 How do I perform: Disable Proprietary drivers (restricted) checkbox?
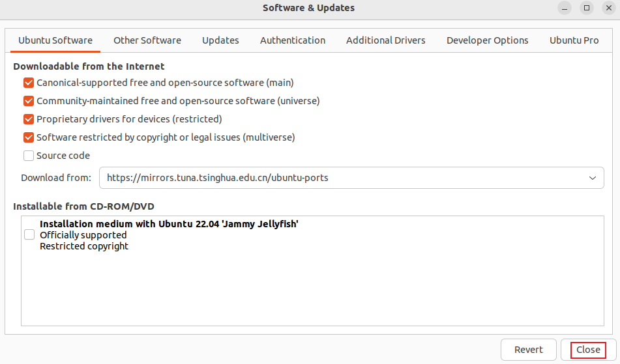pos(29,119)
